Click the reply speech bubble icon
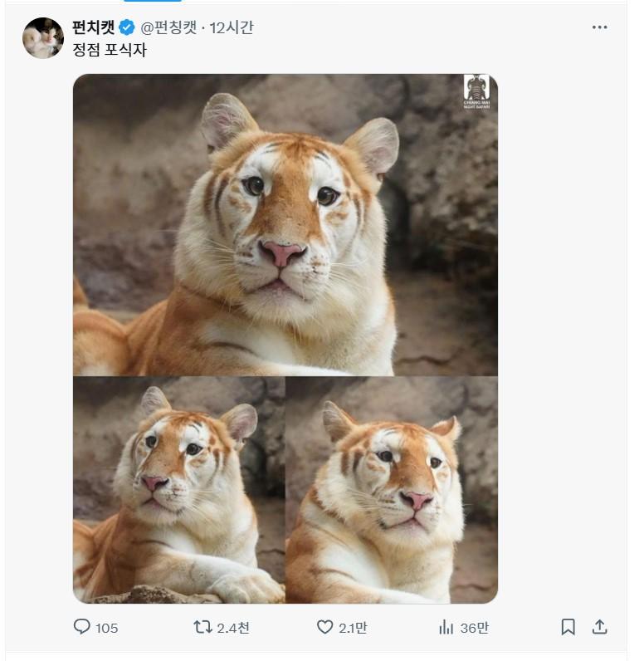Image resolution: width=644 pixels, height=661 pixels. [x=81, y=627]
